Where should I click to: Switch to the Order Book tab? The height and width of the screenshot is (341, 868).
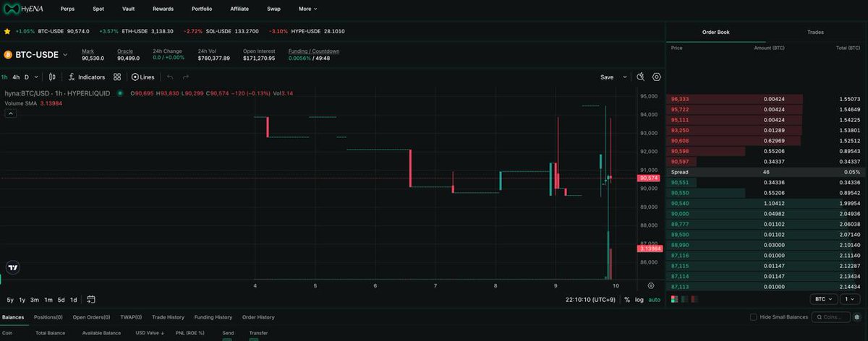click(715, 32)
